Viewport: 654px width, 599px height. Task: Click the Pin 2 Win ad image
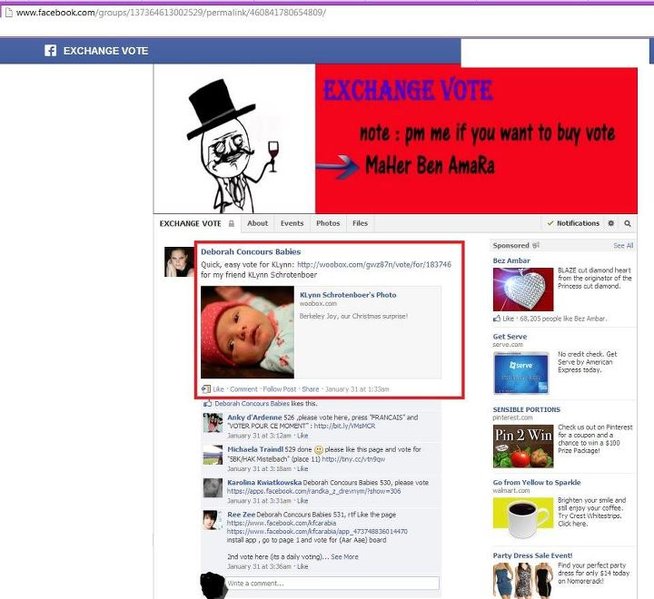point(523,446)
